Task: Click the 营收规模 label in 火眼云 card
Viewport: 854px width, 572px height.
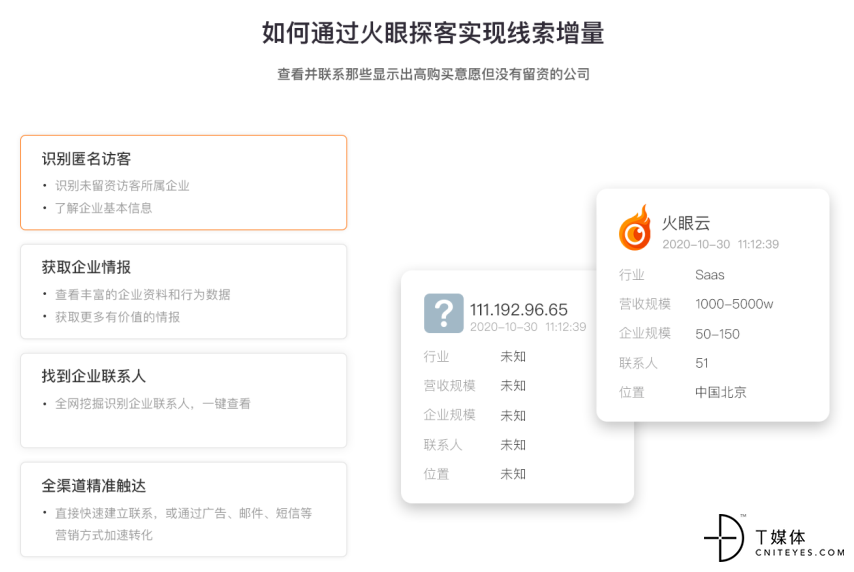Action: point(644,304)
